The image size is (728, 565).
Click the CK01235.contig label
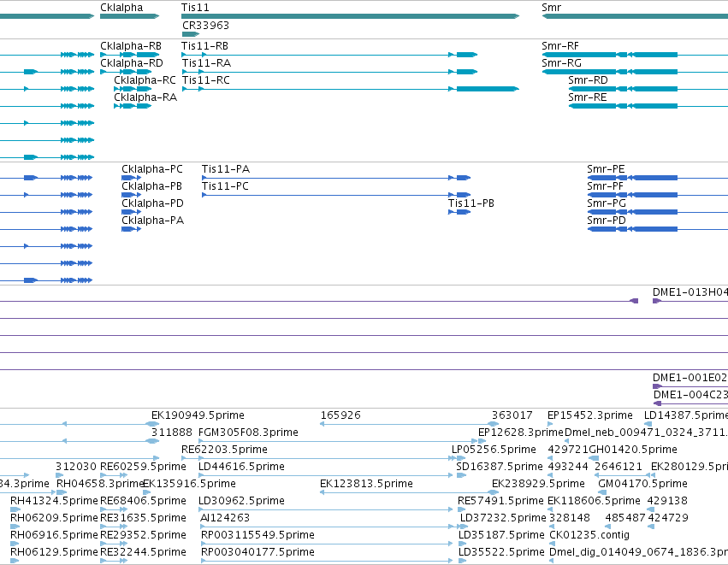pyautogui.click(x=589, y=535)
